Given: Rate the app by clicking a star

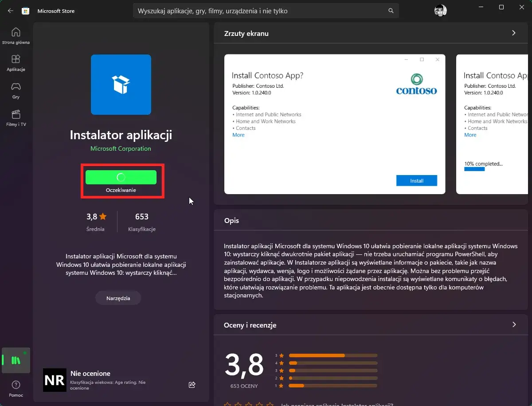Looking at the screenshot, I should [x=227, y=404].
